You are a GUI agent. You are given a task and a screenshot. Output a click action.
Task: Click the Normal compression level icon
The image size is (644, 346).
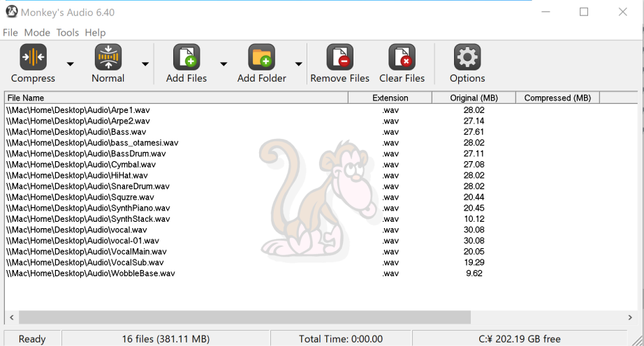[108, 57]
